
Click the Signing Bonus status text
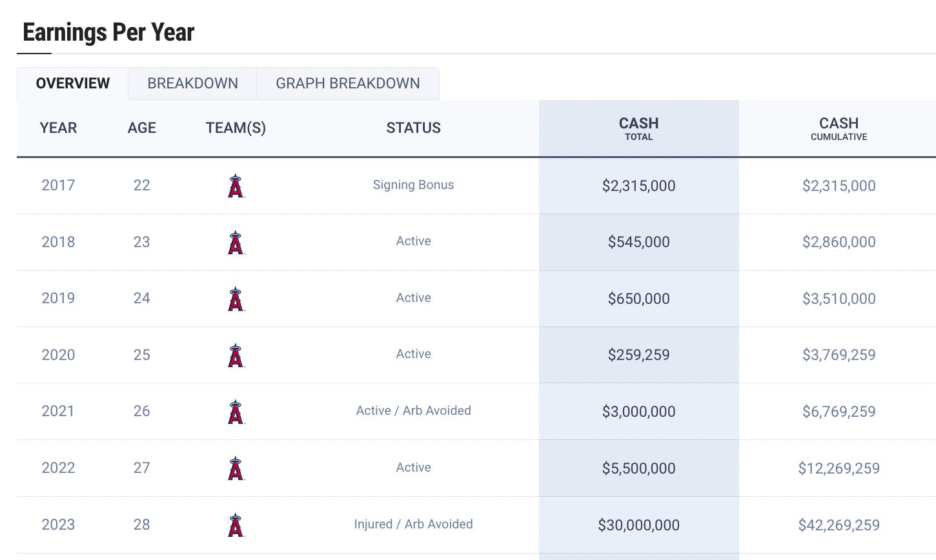pyautogui.click(x=413, y=185)
